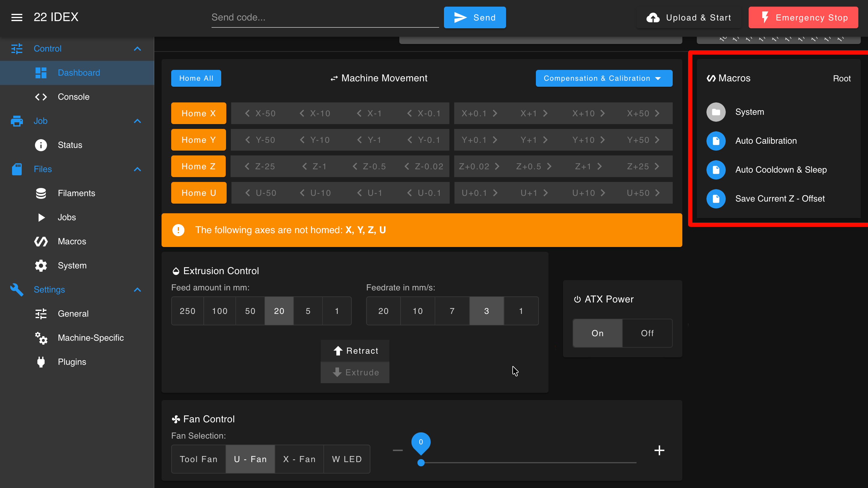The height and width of the screenshot is (488, 868).
Task: Move X axis by X-50
Action: [260, 114]
